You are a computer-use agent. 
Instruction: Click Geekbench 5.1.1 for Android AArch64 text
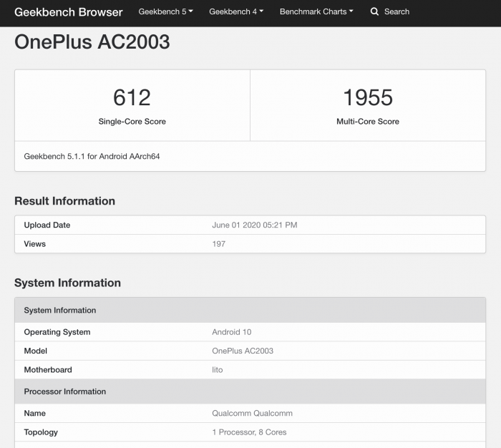click(x=92, y=156)
